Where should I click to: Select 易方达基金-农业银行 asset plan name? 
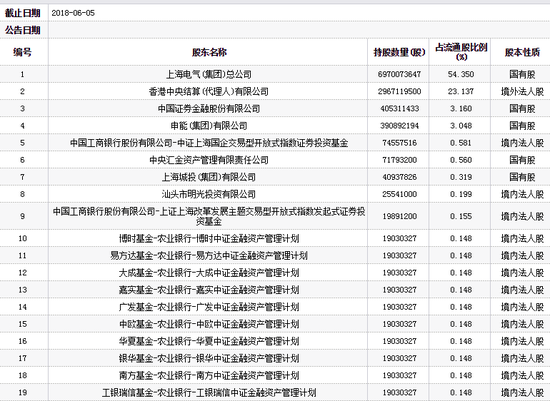click(209, 256)
